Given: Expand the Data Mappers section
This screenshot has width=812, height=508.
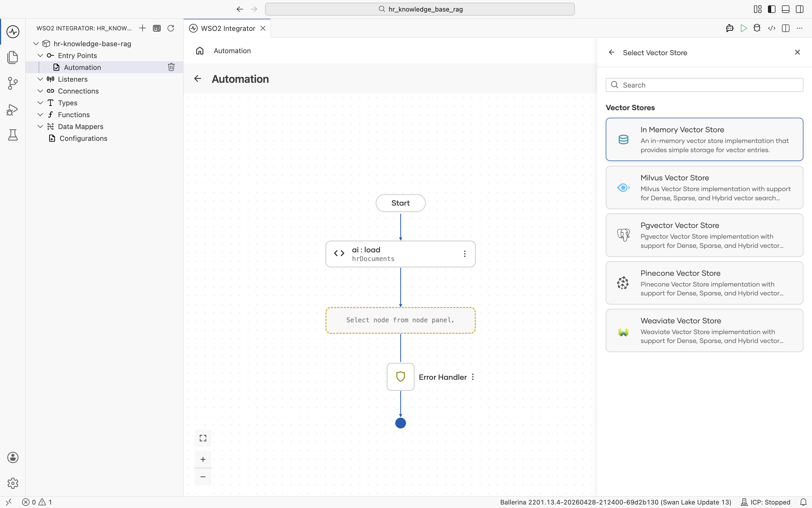Looking at the screenshot, I should coord(40,127).
